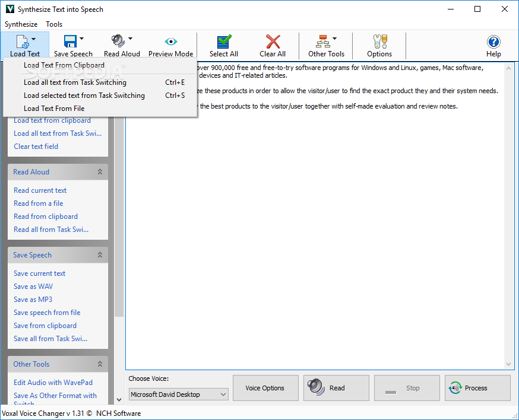Click the Process button with refresh icon

click(477, 388)
